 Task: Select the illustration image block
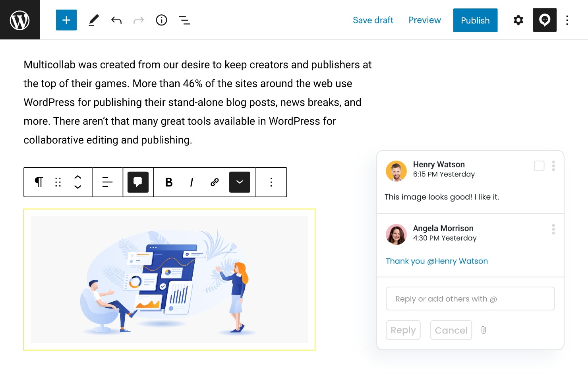(x=169, y=279)
